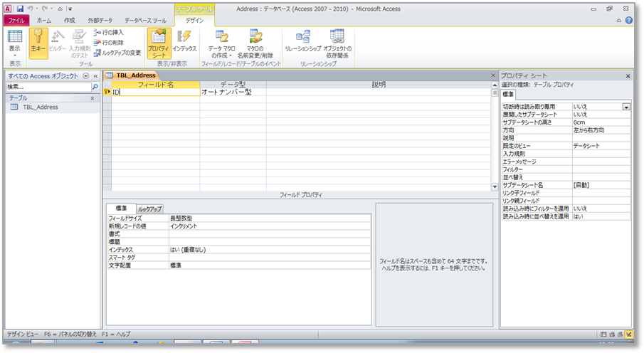Select the デザイン ribbon tab
The width and height of the screenshot is (644, 353).
pos(194,20)
